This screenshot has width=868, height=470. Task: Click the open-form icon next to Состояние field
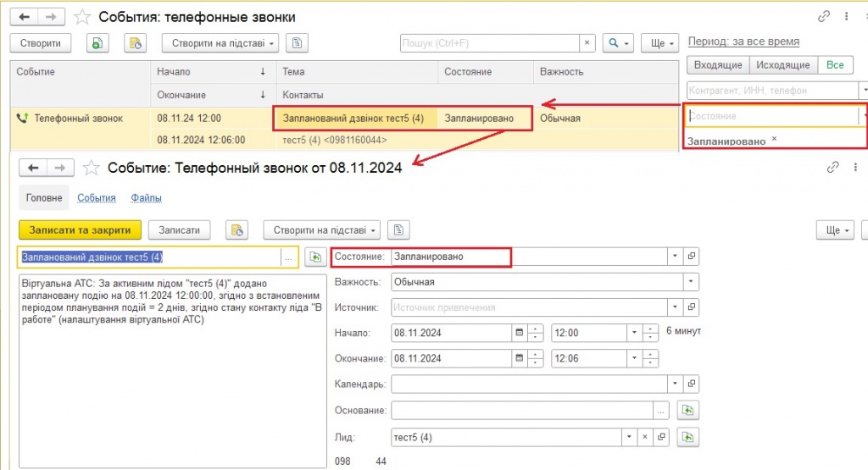pyautogui.click(x=691, y=257)
